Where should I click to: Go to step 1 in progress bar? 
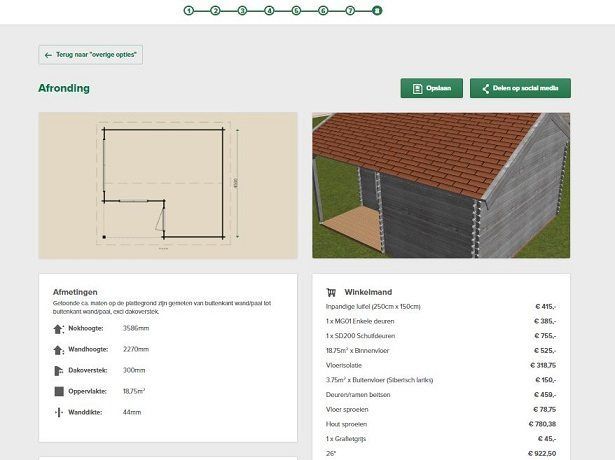click(x=188, y=10)
